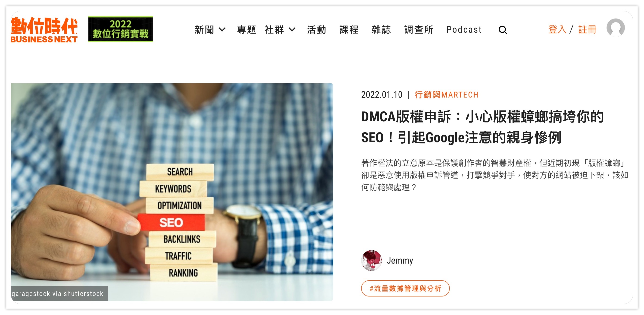Image resolution: width=644 pixels, height=315 pixels.
Task: Open the 2022 數位行銷實戰 banner
Action: pos(121,29)
